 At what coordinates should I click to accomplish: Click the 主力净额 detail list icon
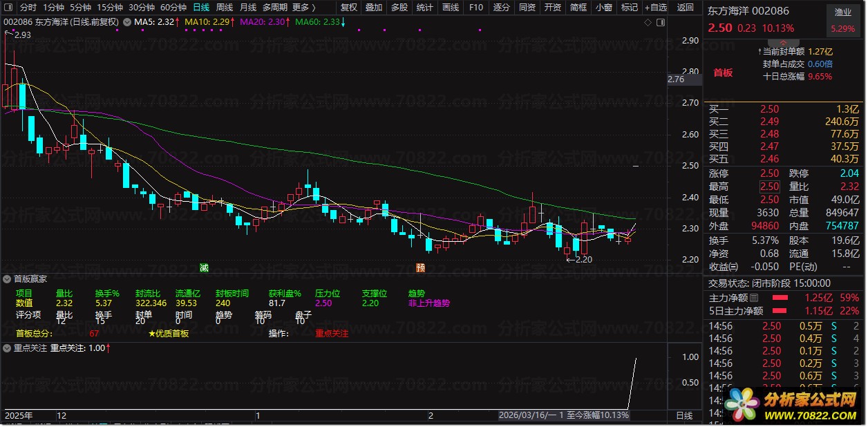click(x=754, y=298)
